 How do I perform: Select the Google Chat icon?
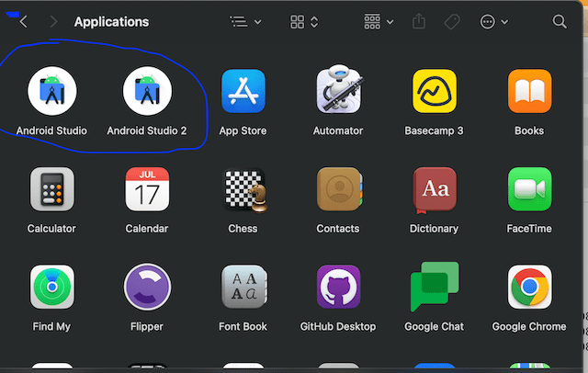435,287
